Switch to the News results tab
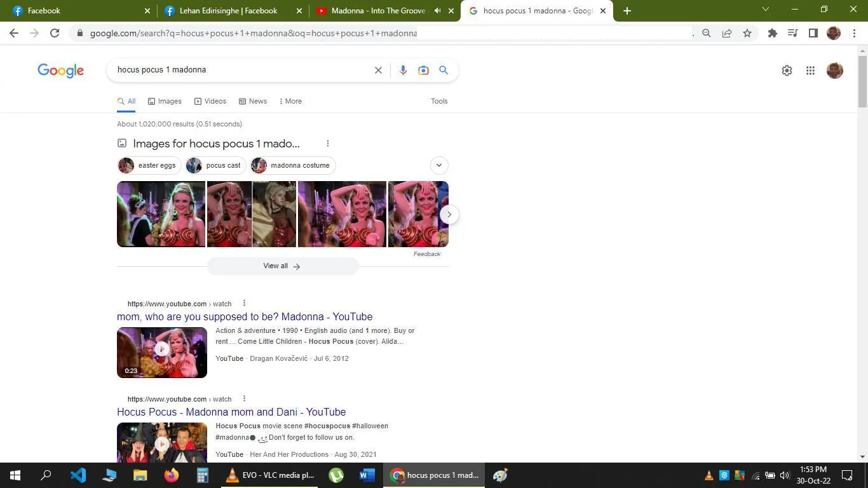 253,101
